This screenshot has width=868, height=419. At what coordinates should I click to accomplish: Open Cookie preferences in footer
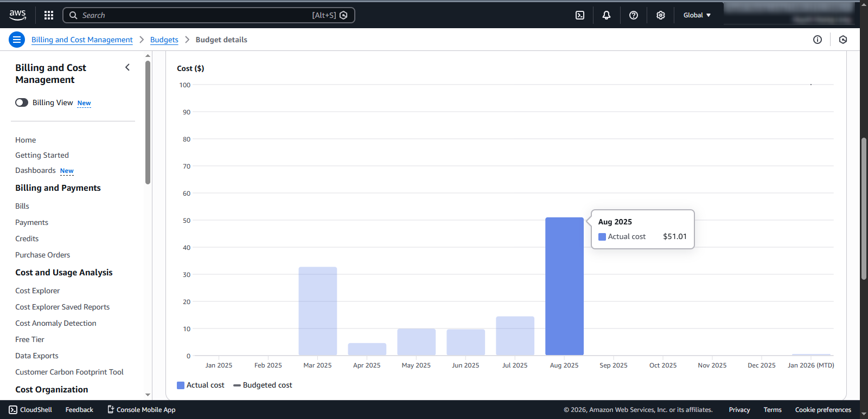[x=823, y=410]
